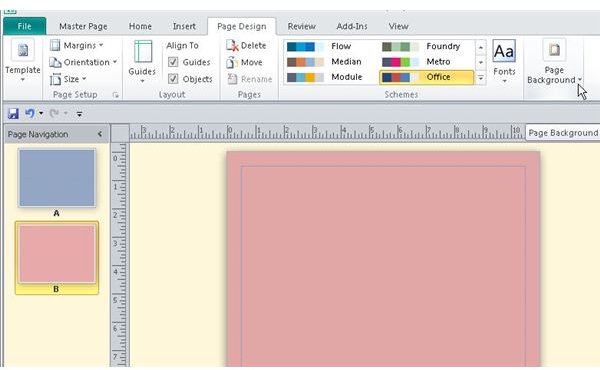Click the Page Background icon

[554, 50]
